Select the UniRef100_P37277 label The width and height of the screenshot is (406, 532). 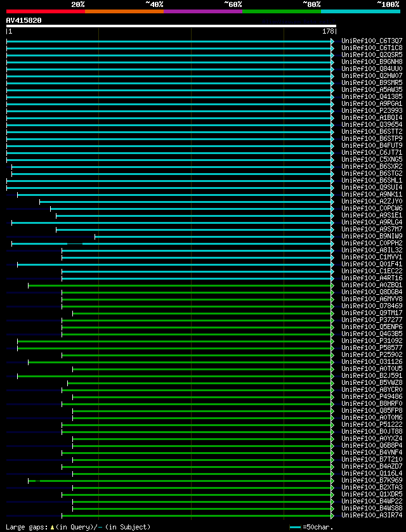tap(372, 320)
